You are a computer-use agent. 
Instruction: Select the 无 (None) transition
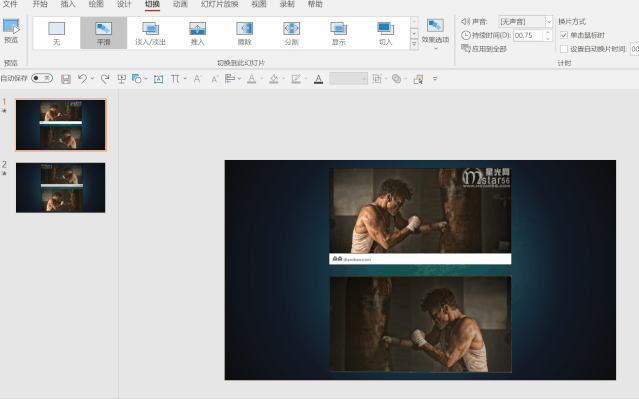pyautogui.click(x=56, y=33)
